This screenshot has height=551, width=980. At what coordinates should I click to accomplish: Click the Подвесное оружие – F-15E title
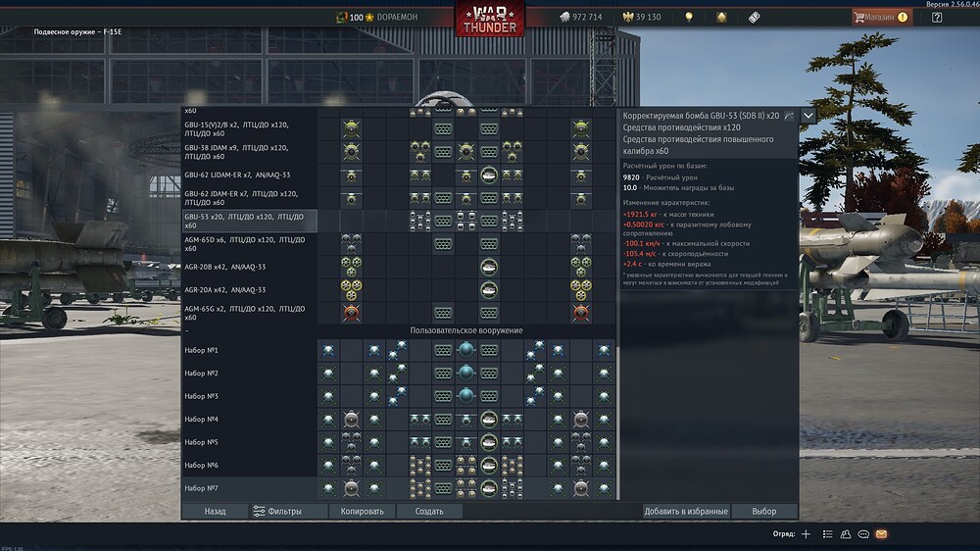(x=77, y=32)
